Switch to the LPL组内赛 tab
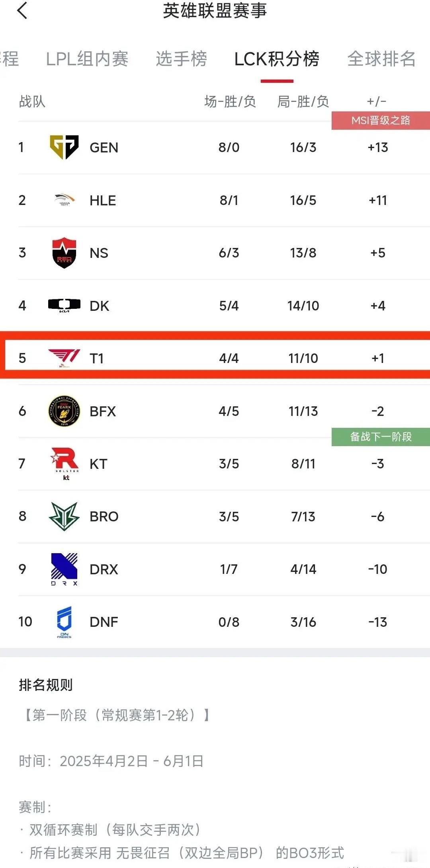 coord(87,59)
